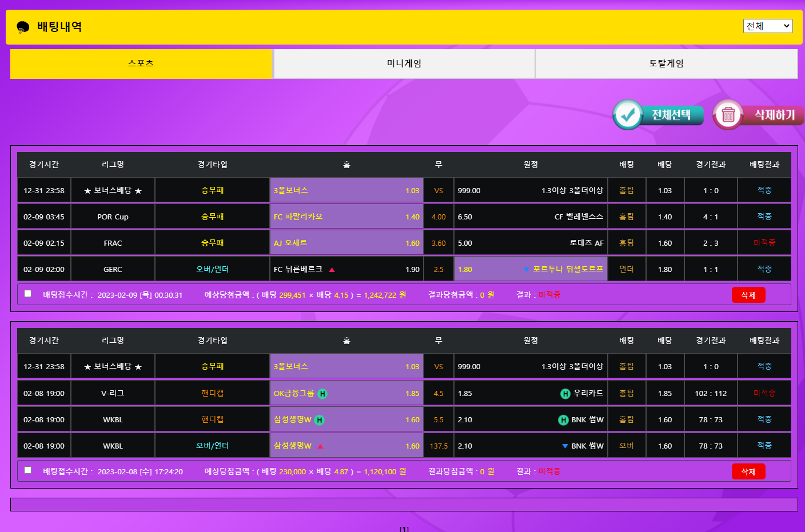The height and width of the screenshot is (532, 805).
Task: Click the FC 파말리카오 home team cell
Action: [346, 217]
